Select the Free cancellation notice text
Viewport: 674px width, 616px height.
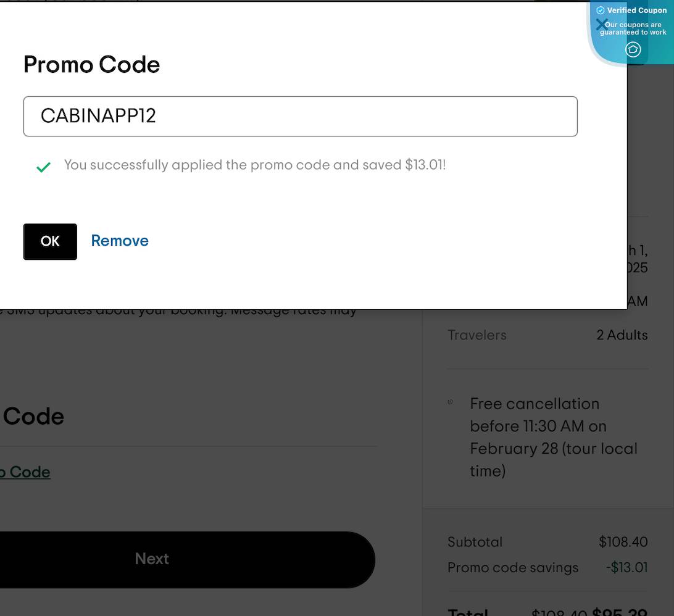pyautogui.click(x=553, y=437)
